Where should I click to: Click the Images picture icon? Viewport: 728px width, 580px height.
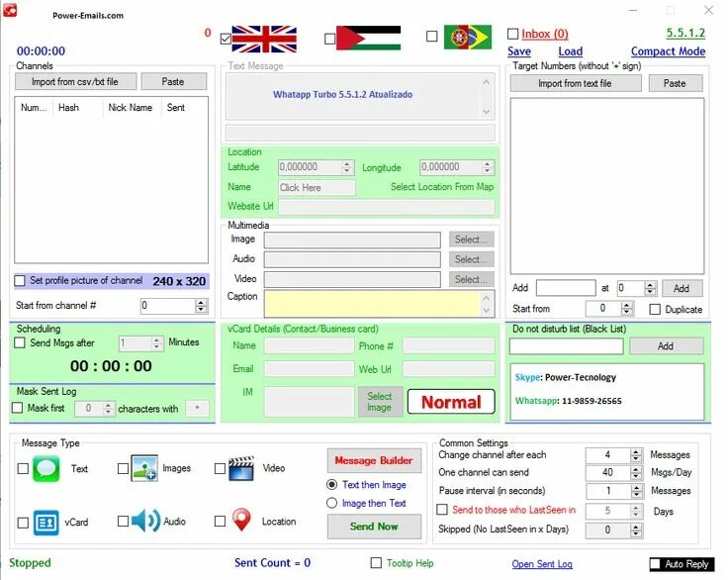click(x=144, y=468)
